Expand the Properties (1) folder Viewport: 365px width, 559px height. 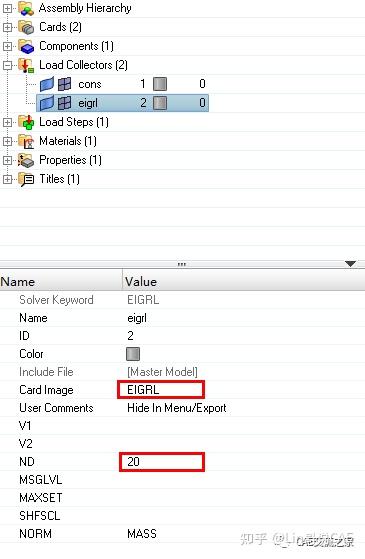[x=7, y=160]
